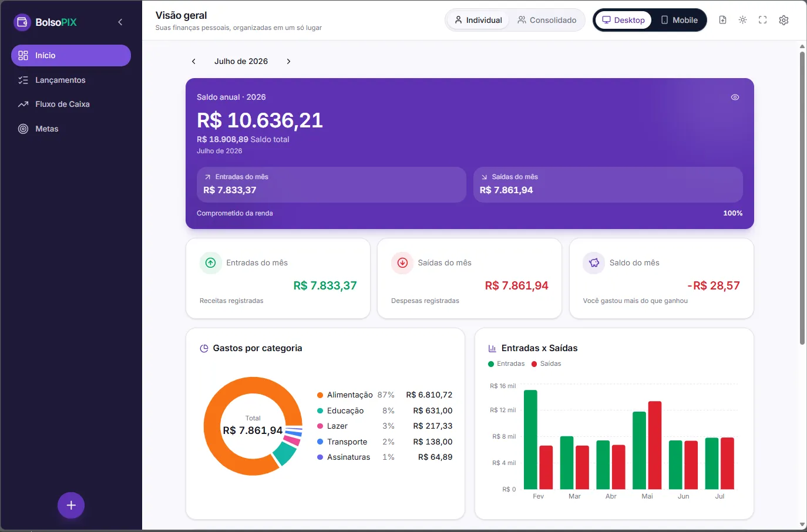
Task: Open Fluxo de Caixa in the sidebar
Action: 71,104
